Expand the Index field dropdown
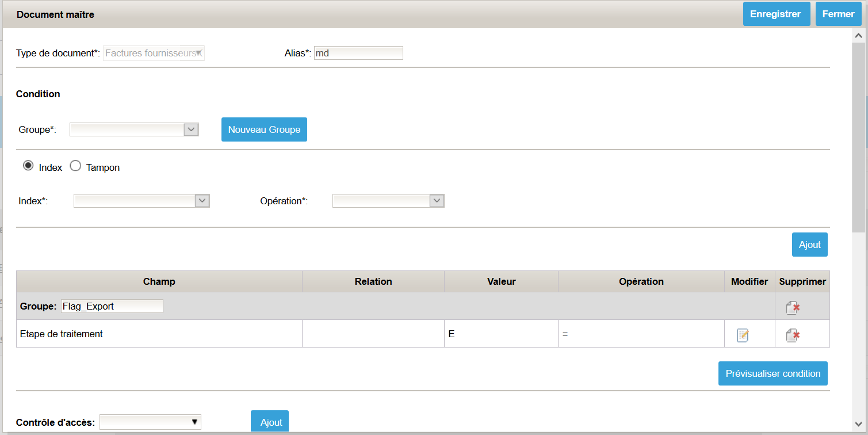Screen dimensions: 868x435 coord(142,201)
